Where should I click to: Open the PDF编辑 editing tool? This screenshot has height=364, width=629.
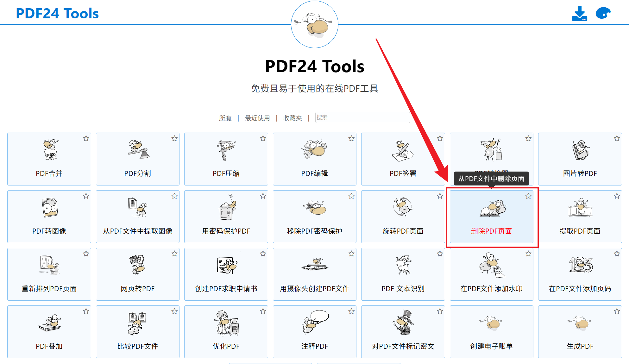click(x=314, y=159)
